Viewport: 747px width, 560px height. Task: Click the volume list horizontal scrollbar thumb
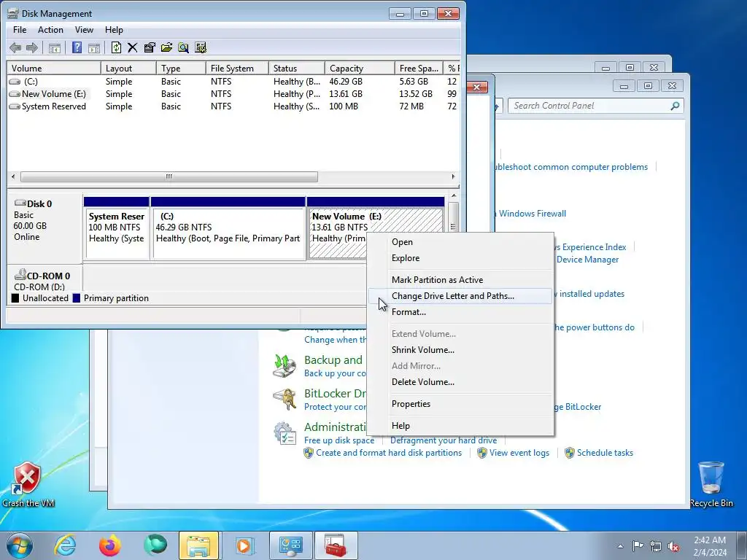tap(169, 176)
